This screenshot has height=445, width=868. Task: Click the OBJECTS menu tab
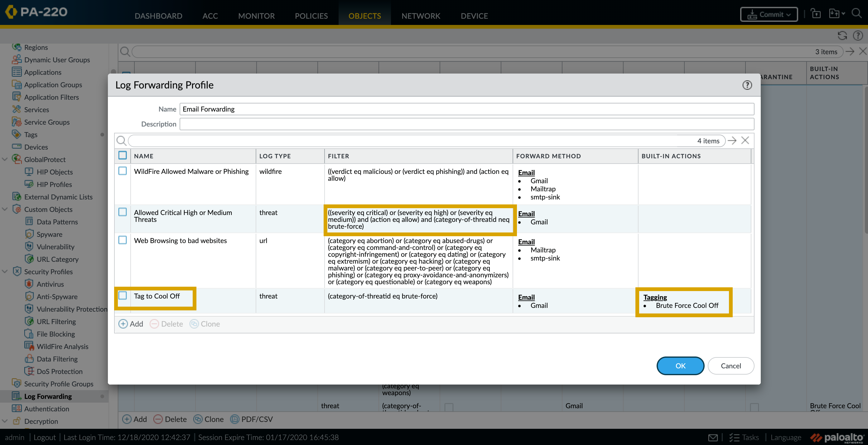click(x=364, y=15)
